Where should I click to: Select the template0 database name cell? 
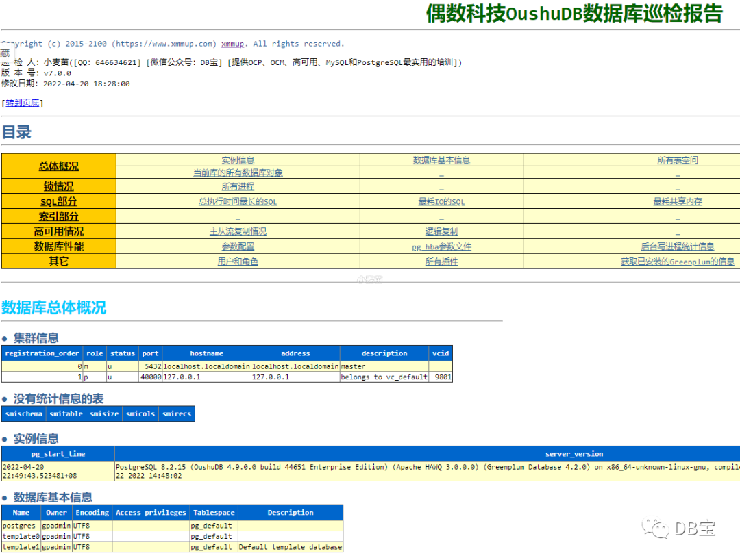tap(21, 537)
